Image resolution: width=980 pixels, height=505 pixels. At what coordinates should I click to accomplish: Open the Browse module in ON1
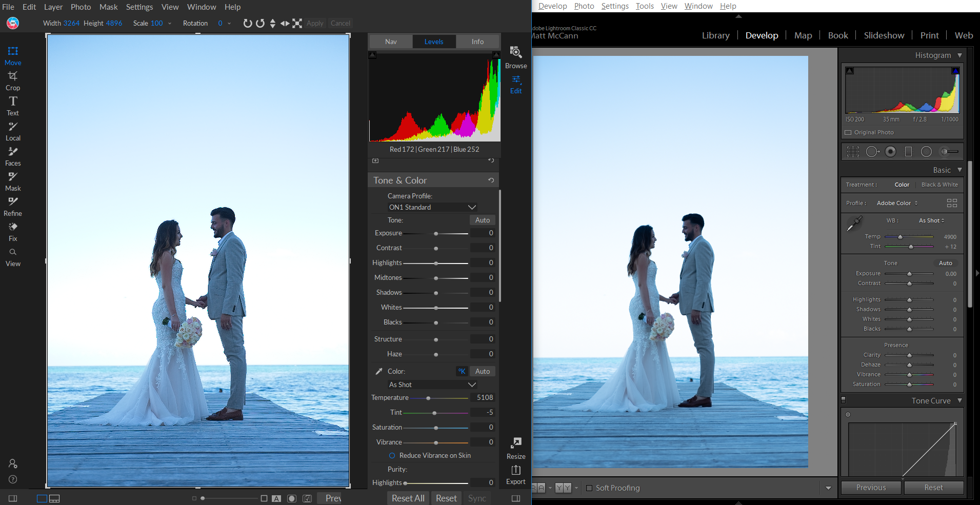[516, 57]
